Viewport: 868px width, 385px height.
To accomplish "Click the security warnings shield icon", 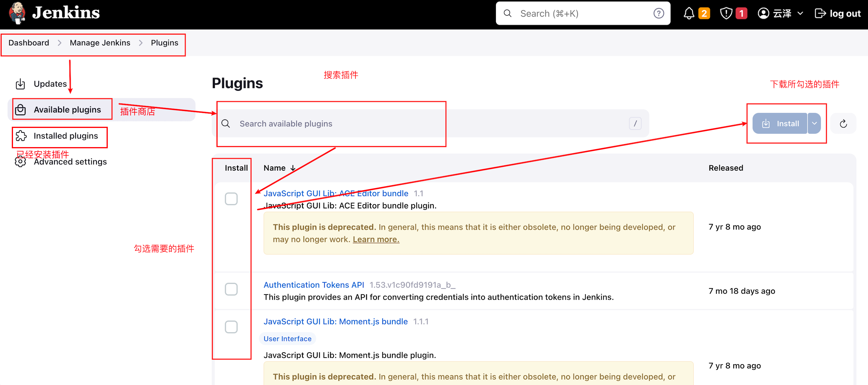I will pos(726,13).
